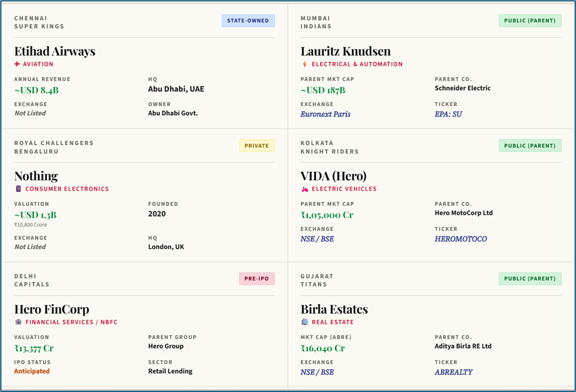Click the Anticipated IPO status text

(32, 371)
